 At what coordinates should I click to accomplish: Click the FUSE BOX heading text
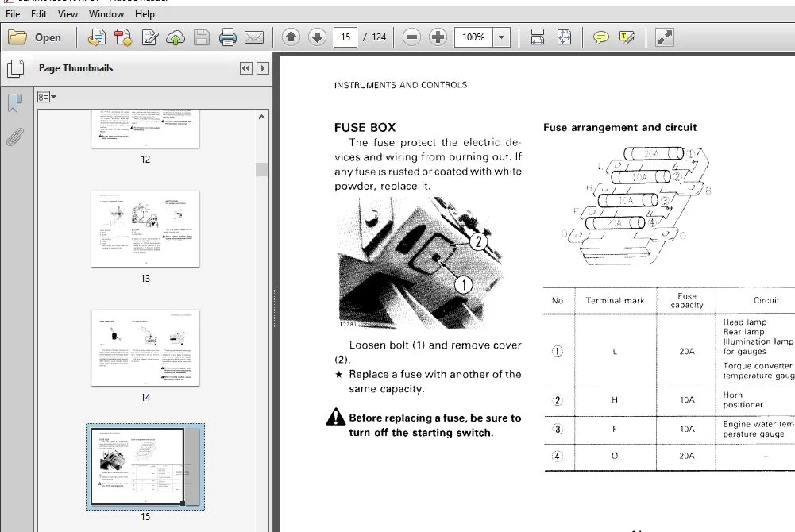tap(365, 128)
